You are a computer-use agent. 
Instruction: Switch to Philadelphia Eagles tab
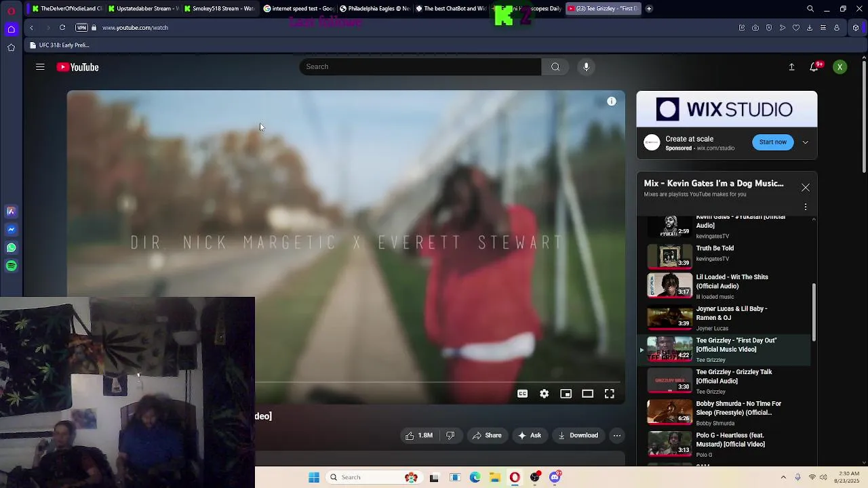(x=374, y=9)
